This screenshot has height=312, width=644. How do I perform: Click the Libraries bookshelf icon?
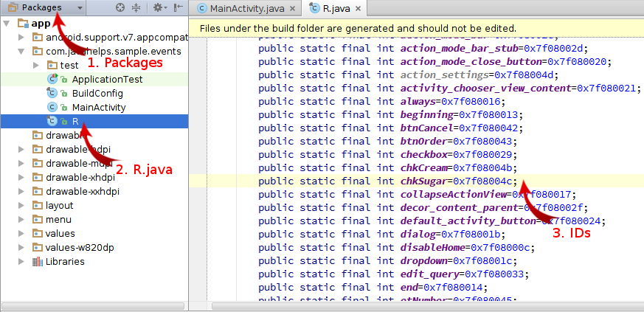pyautogui.click(x=38, y=262)
